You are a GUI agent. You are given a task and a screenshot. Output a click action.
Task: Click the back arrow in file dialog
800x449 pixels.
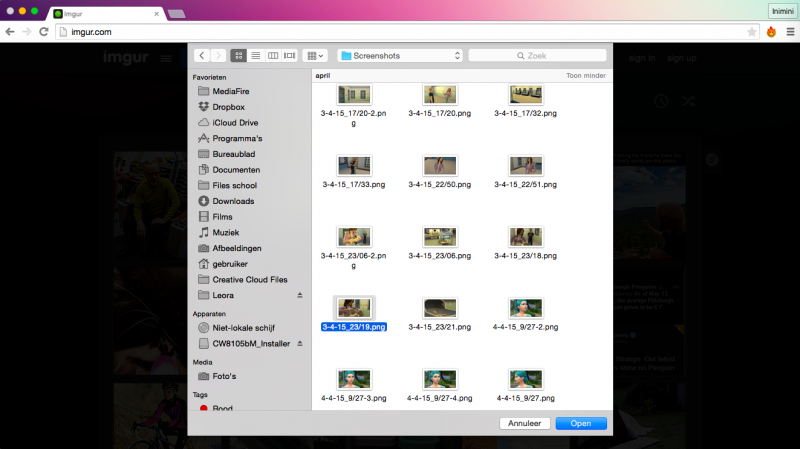202,56
